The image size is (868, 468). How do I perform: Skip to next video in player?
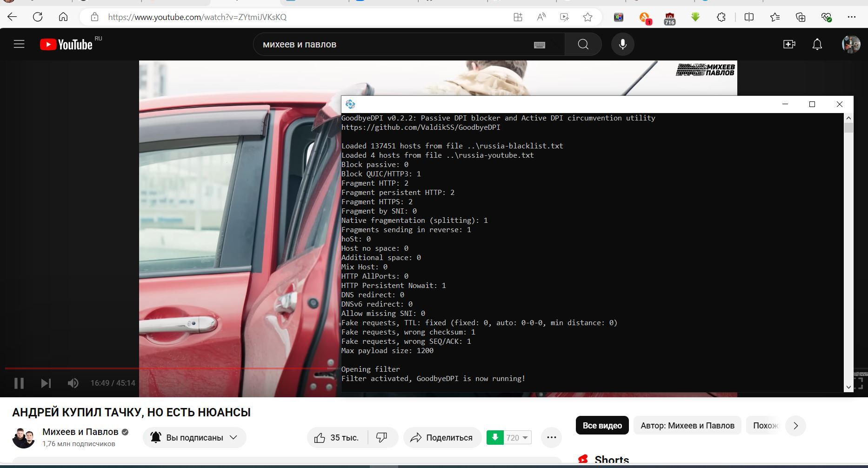(x=46, y=383)
